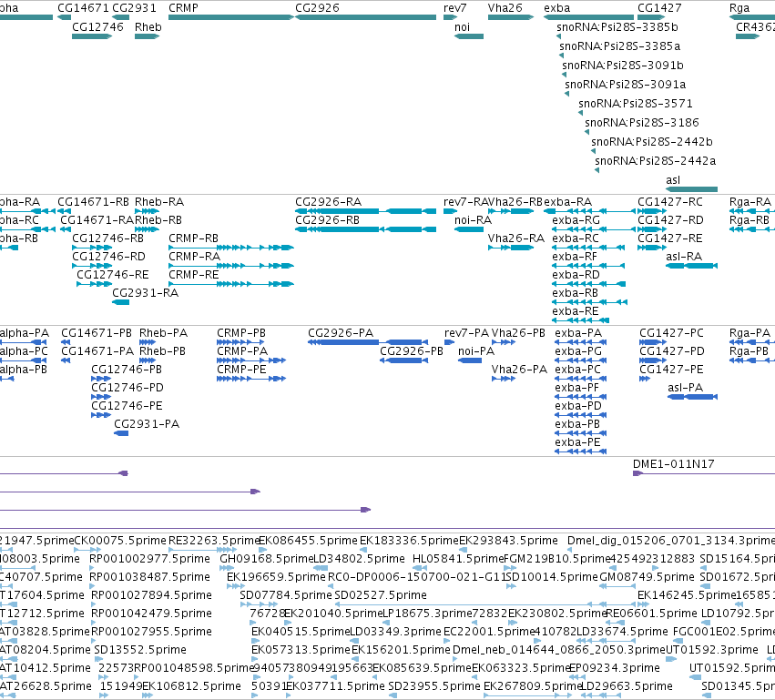Select the asl-PA protein label

click(x=686, y=387)
